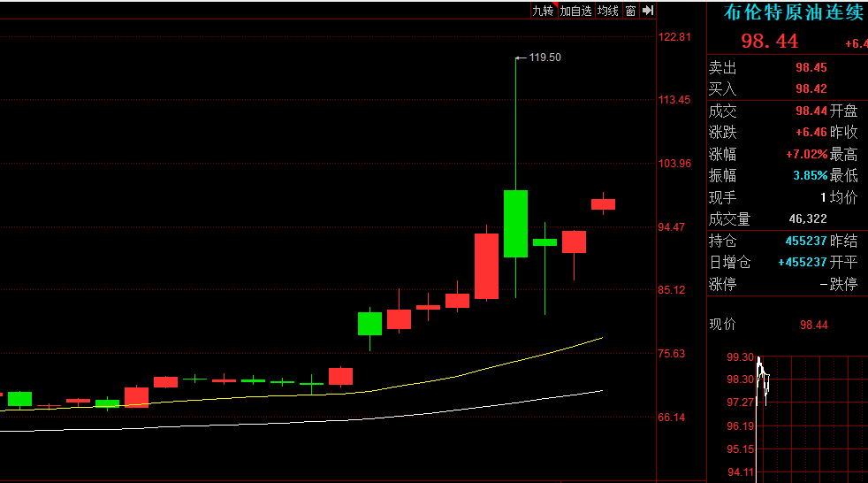Click the 均价 label
The image size is (868, 483).
(843, 198)
